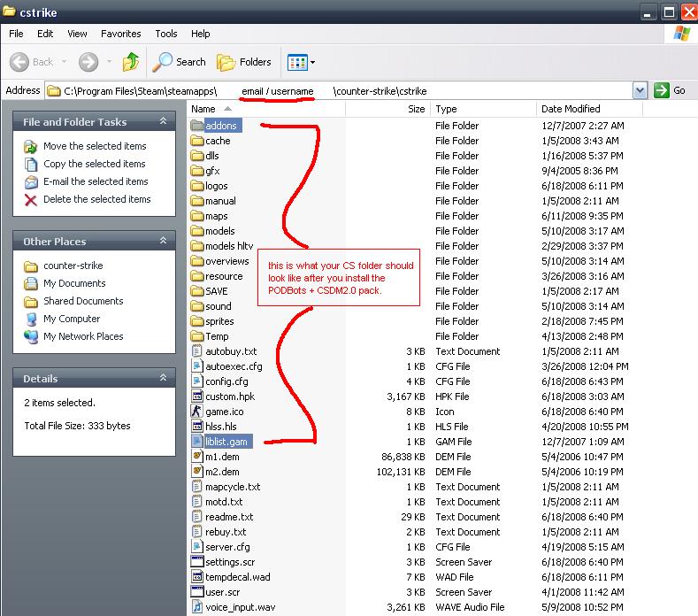Screen dimensions: 698x616
Task: Click the green Go arrow button
Action: [x=662, y=90]
